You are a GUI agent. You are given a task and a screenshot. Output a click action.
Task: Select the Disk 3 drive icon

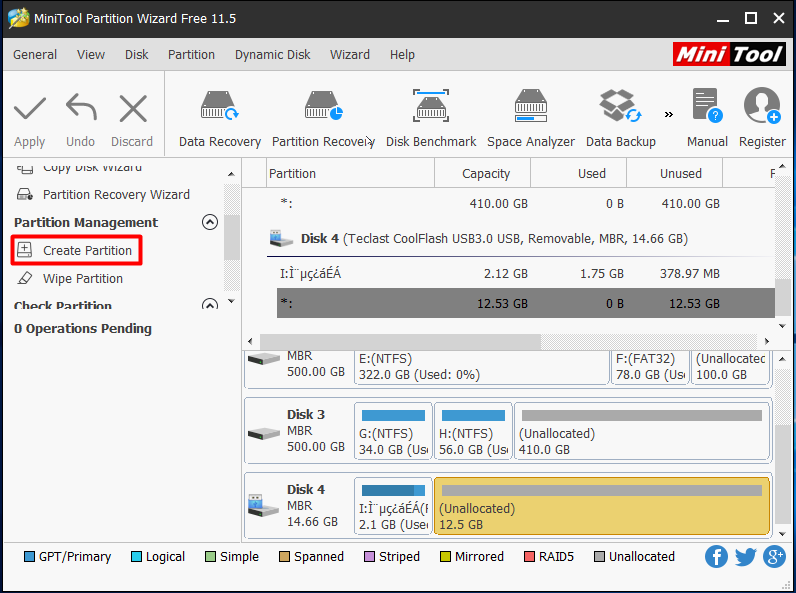point(263,433)
